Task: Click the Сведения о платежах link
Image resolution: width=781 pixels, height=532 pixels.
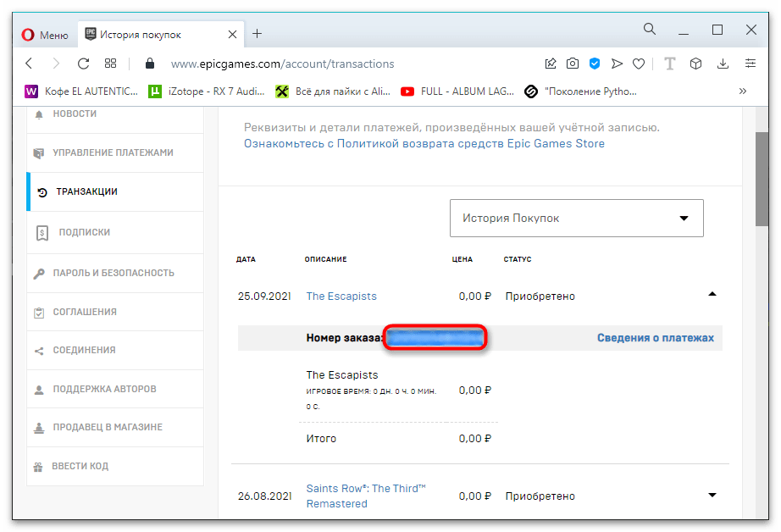Action: pos(655,338)
